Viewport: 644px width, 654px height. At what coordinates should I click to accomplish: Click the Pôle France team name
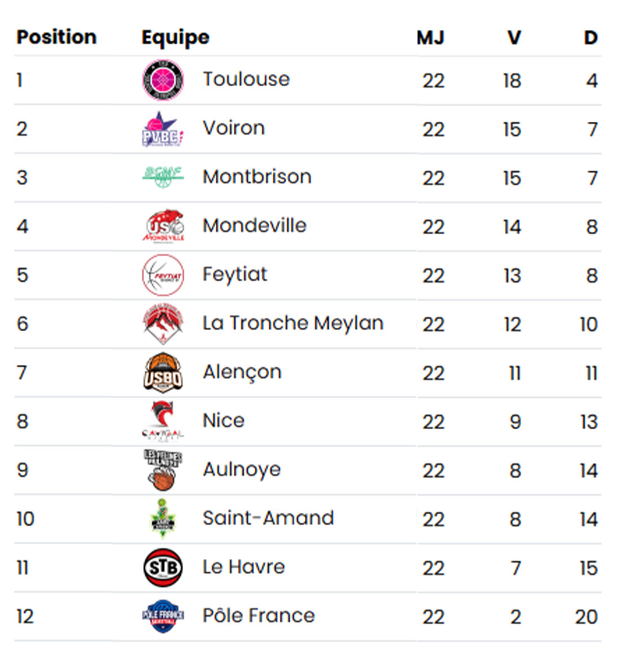click(x=259, y=616)
